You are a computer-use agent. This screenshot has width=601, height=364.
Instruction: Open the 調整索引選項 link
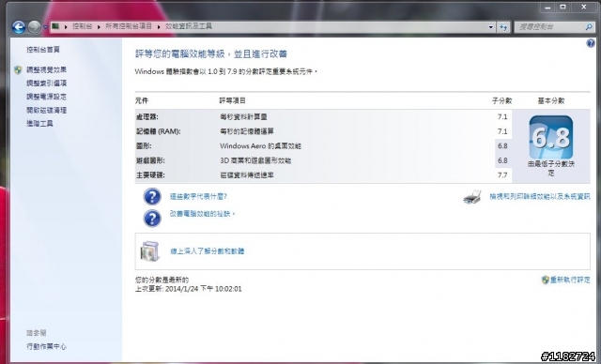coord(46,83)
